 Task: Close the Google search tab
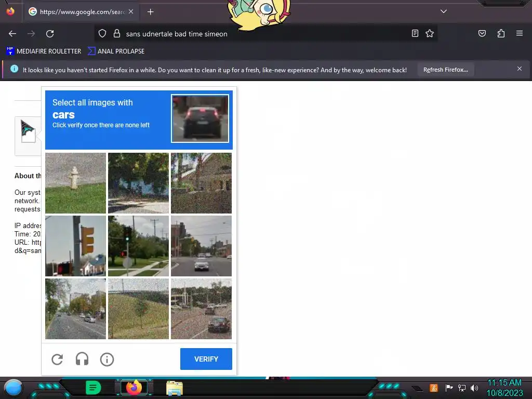pos(131,11)
